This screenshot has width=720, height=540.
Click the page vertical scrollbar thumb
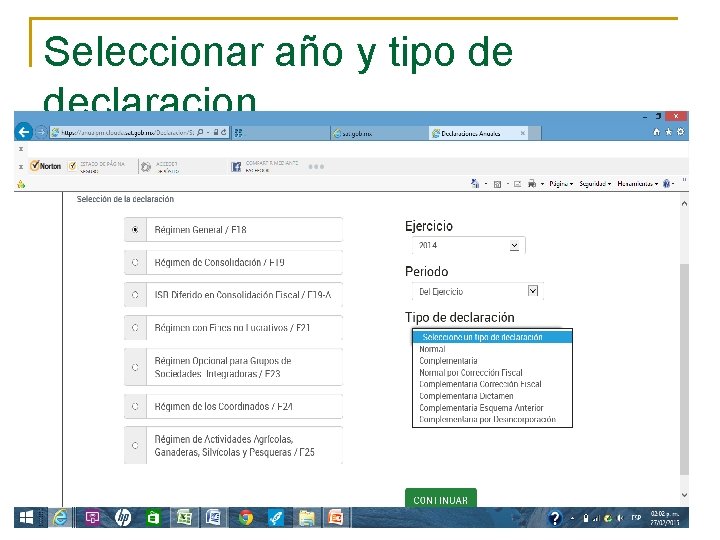point(684,370)
